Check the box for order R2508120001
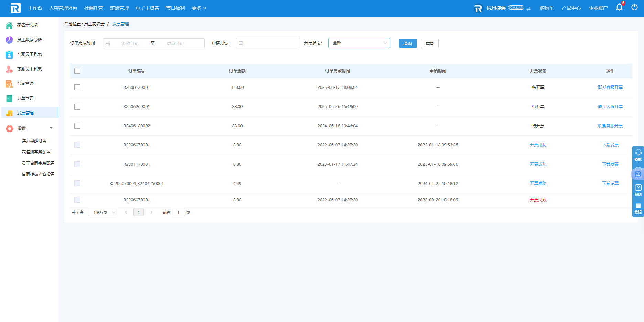The image size is (644, 322). coord(77,87)
